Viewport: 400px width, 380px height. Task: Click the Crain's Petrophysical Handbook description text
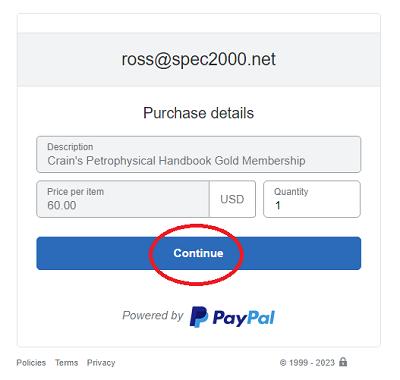coord(176,161)
